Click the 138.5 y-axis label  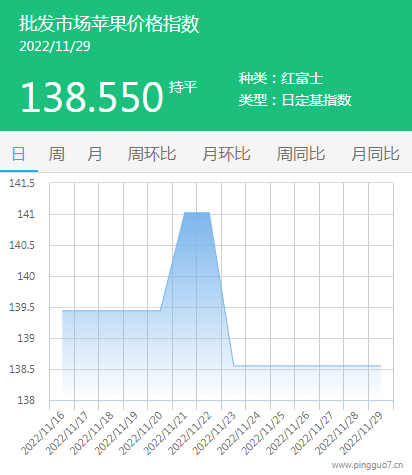point(22,369)
